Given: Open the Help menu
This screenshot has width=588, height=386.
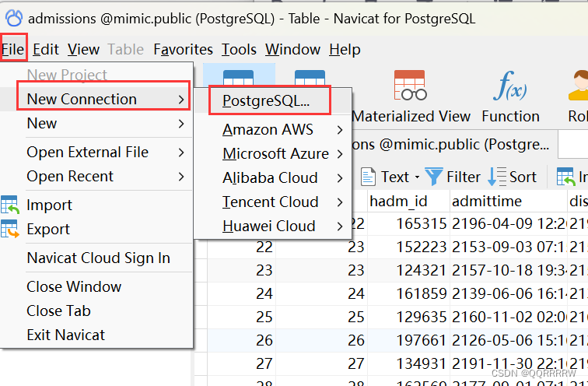Looking at the screenshot, I should (x=345, y=49).
